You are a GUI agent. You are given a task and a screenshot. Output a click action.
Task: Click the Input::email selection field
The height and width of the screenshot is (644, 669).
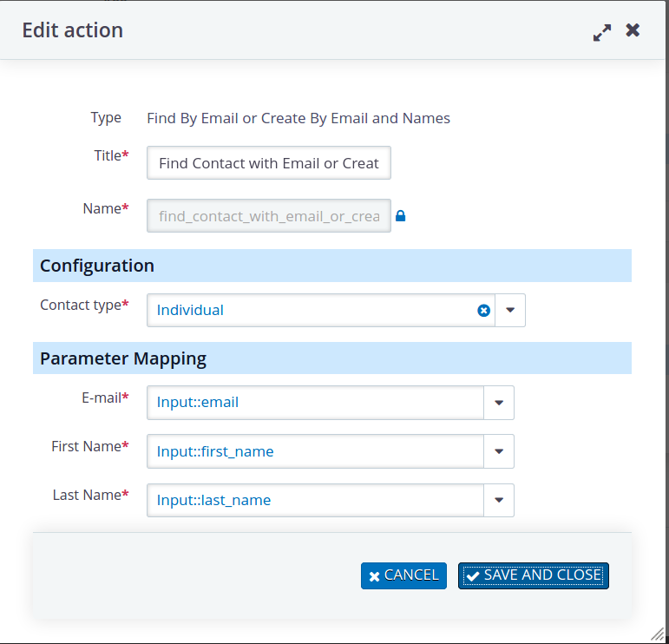[315, 403]
